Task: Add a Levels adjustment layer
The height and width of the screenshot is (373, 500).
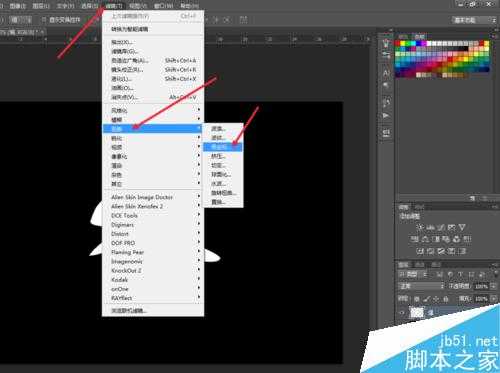Action: pyautogui.click(x=431, y=227)
